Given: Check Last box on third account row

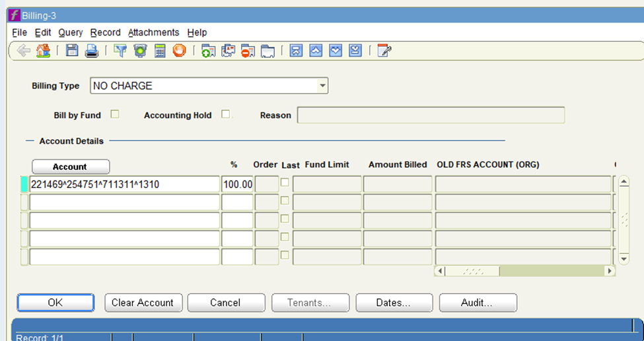Looking at the screenshot, I should [285, 219].
